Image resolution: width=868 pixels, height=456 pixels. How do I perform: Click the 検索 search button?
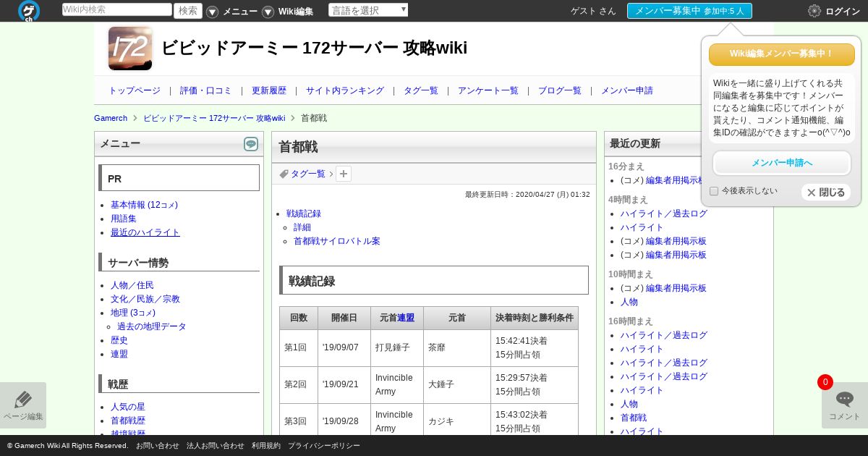tap(188, 11)
